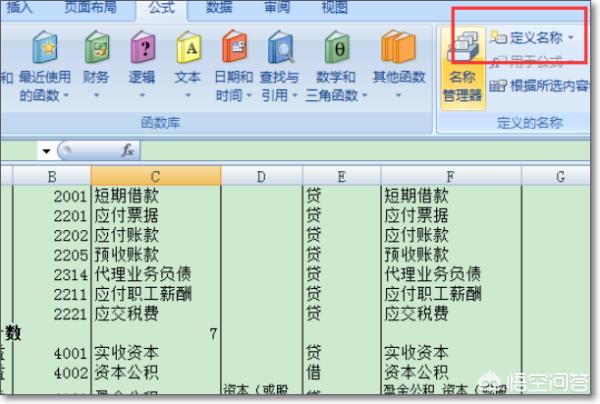Select cell containing 2314
The width and height of the screenshot is (600, 404).
pos(52,274)
